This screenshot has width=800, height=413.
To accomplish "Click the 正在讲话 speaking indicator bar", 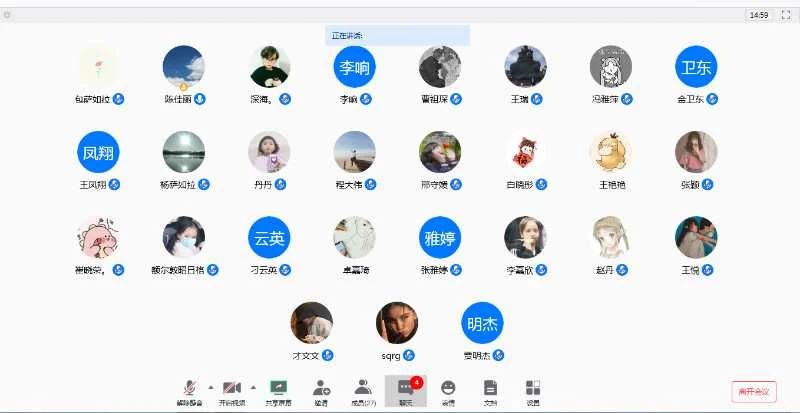I will pos(397,35).
